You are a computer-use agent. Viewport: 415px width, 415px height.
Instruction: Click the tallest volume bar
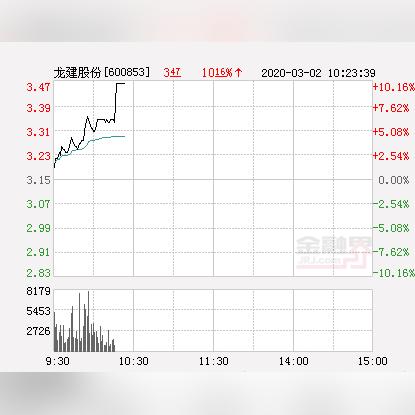pos(88,321)
